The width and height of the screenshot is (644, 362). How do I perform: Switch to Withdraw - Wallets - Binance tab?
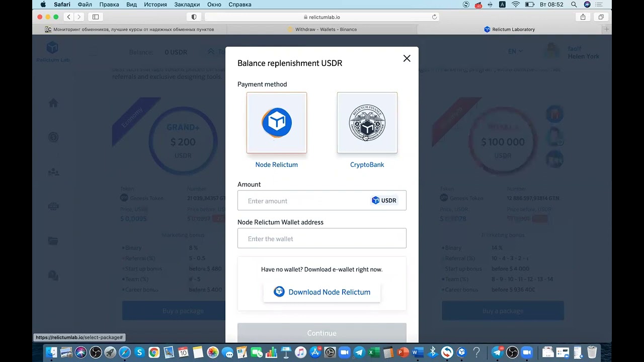pyautogui.click(x=322, y=29)
